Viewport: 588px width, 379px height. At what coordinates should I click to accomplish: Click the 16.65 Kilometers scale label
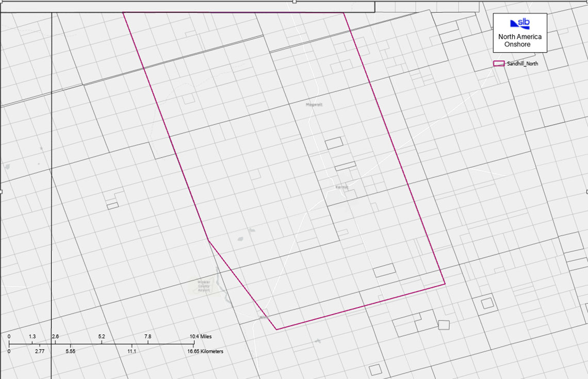(205, 352)
